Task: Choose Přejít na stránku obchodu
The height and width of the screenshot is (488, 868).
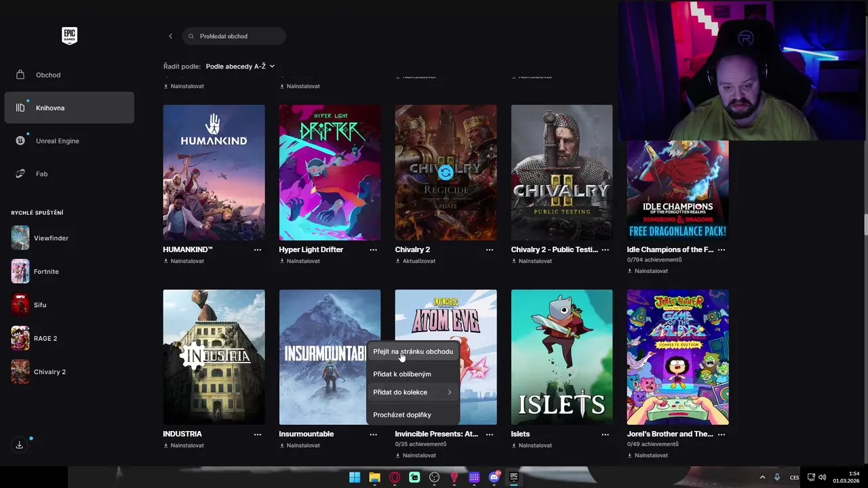Action: tap(413, 352)
